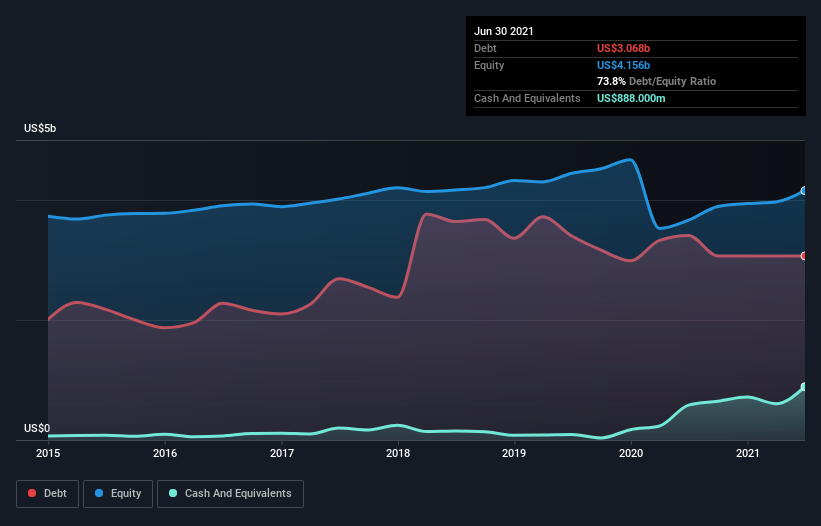Click the 2016 x-axis label
This screenshot has width=821, height=526.
tap(165, 453)
